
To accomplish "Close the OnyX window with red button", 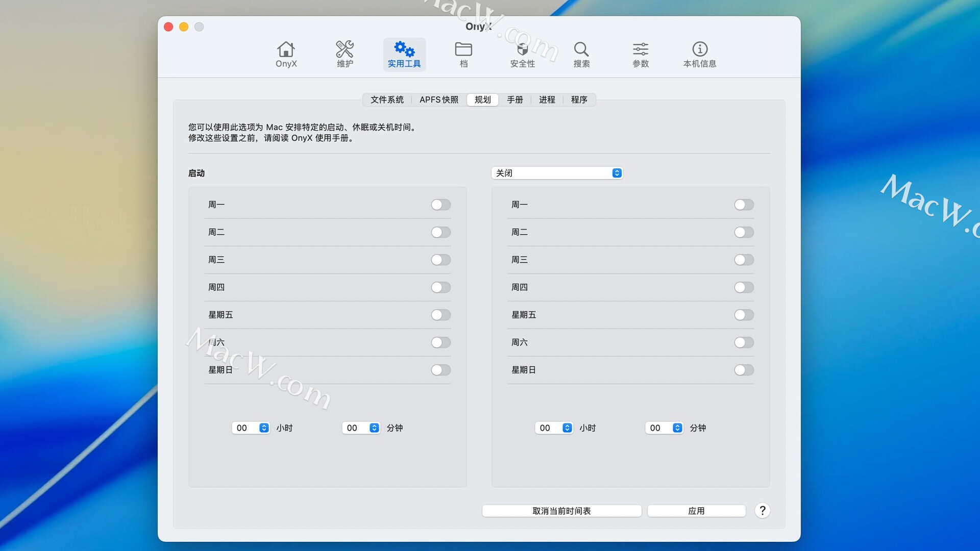I will [168, 27].
